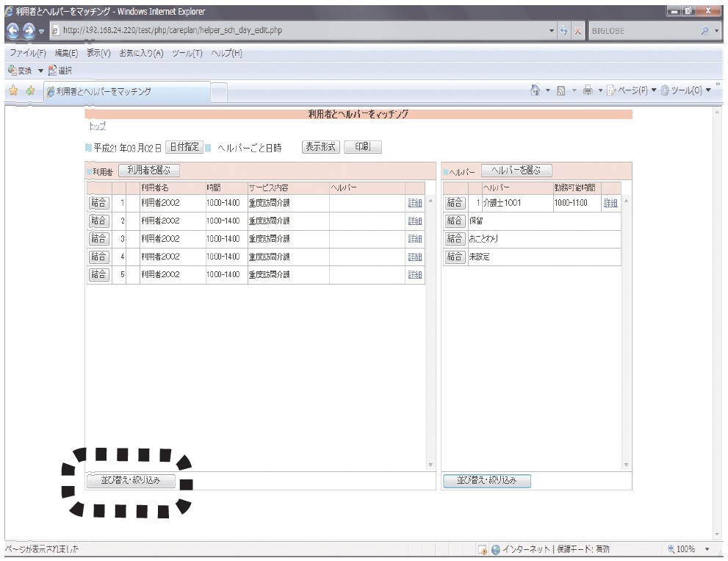This screenshot has width=728, height=561.
Task: Open 詳細 link in user row 3
Action: 415,239
